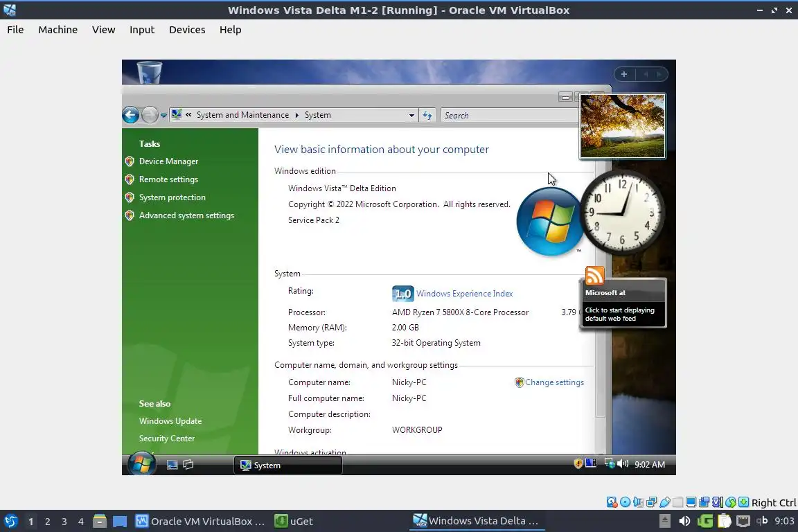Click the double chevron breadcrumb overflow
The image size is (798, 532).
pos(188,114)
